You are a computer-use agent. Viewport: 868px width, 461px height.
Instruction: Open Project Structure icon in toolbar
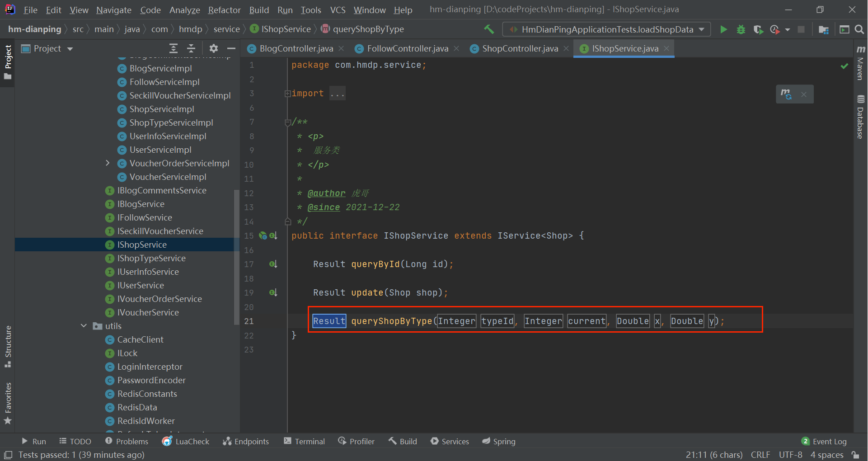824,29
